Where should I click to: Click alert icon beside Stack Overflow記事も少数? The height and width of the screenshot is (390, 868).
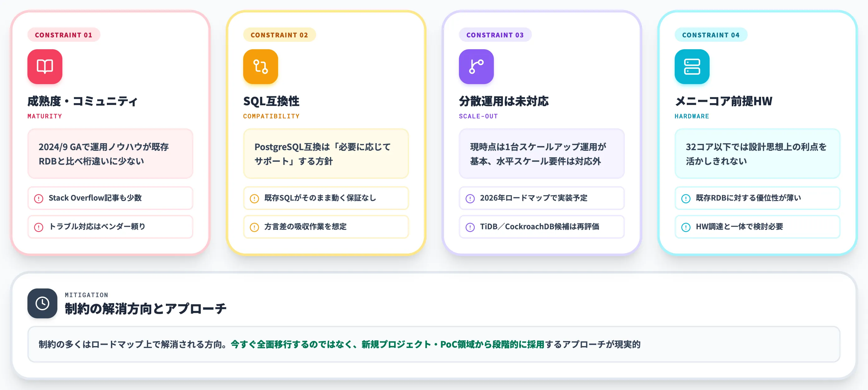click(39, 198)
